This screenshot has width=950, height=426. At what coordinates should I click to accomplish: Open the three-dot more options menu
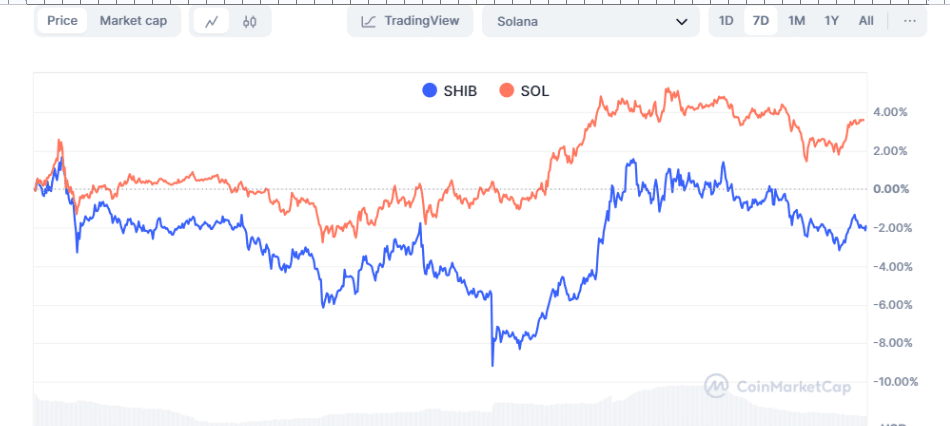(909, 21)
